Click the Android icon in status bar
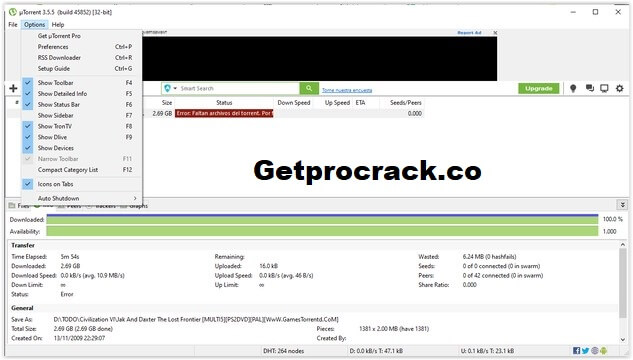The image size is (633, 360). pyautogui.click(x=604, y=351)
